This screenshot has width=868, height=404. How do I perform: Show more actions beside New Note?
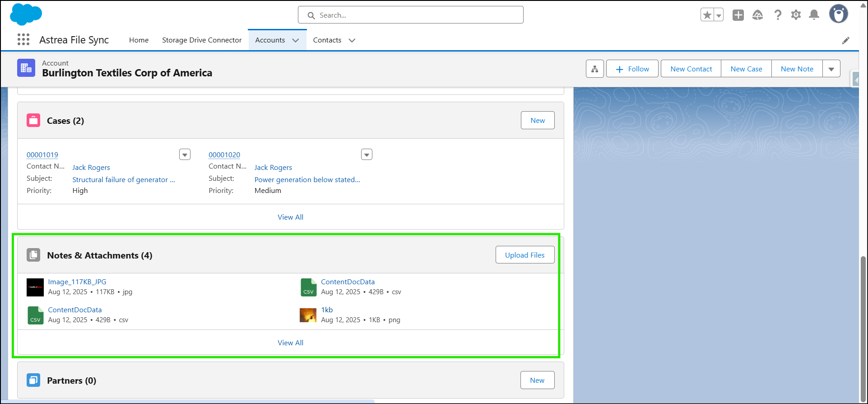(x=831, y=69)
